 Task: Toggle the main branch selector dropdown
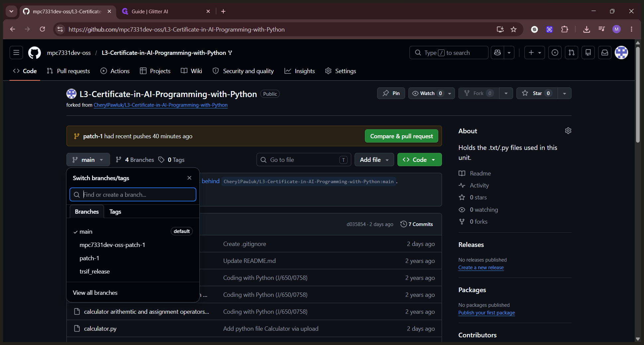88,160
